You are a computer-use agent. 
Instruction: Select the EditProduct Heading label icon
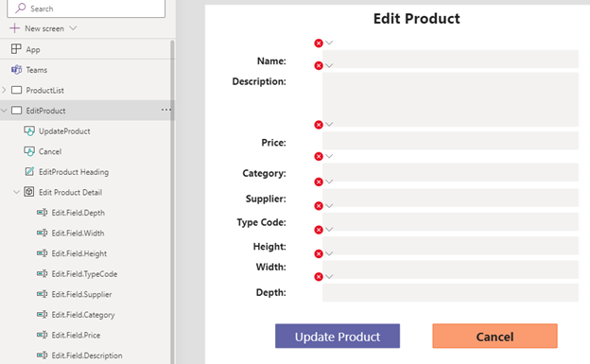29,172
